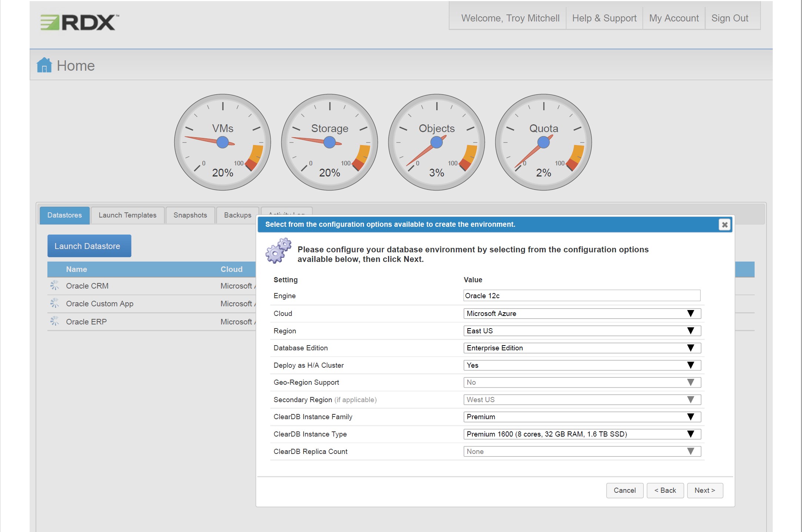Click the Oracle ERP spinner icon
802x532 pixels.
tap(54, 321)
